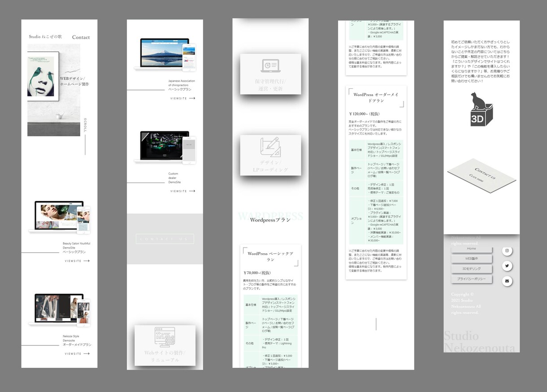Click the CONTACT US outlined button
Image resolution: width=547 pixels, height=392 pixels.
coord(165,239)
